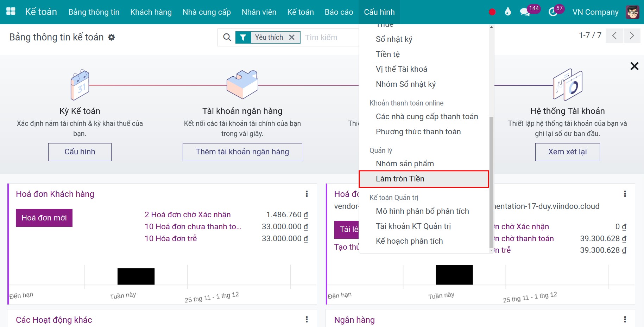Click the 39.300.628 ₫ amount beside chờ thanh toán
The image size is (644, 327).
pos(603,238)
